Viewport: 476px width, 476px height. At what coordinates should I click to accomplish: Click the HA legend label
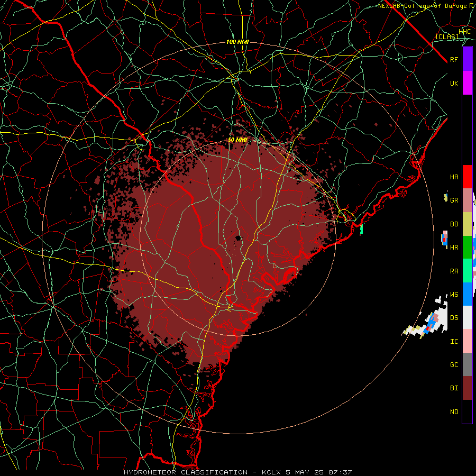point(454,177)
